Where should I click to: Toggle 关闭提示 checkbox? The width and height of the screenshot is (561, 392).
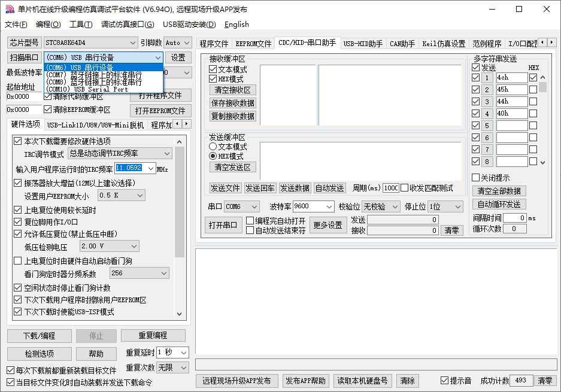475,177
